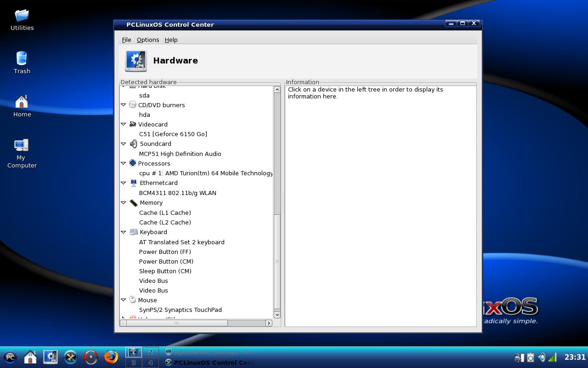Viewport: 588px width, 368px height.
Task: Select the Power Button (FF) entry
Action: pos(165,252)
